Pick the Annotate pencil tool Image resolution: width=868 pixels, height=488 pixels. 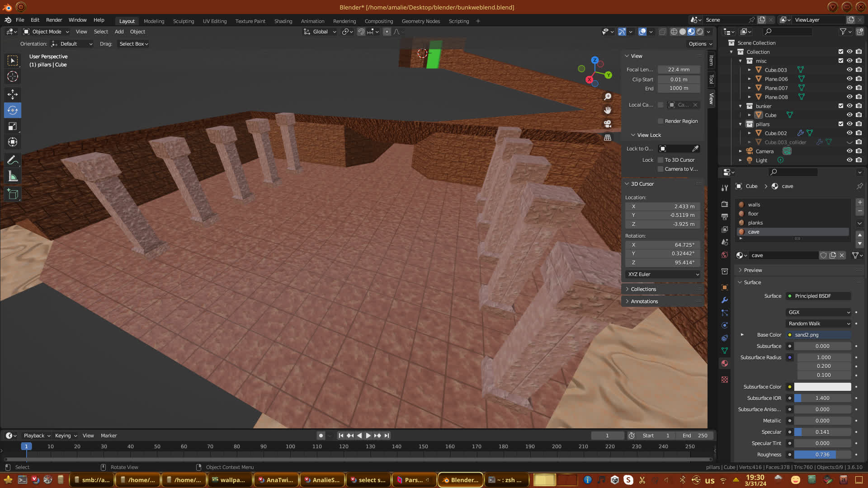coord(13,160)
